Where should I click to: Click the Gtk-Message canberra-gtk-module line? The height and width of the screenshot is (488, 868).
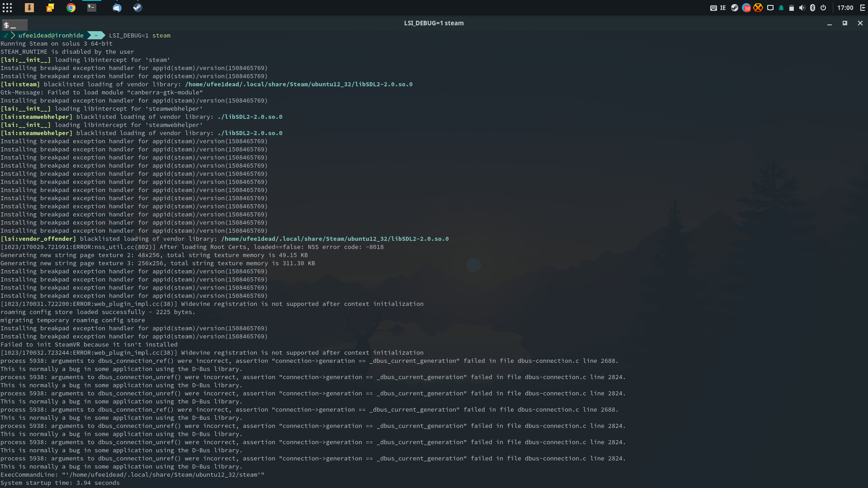pos(102,92)
